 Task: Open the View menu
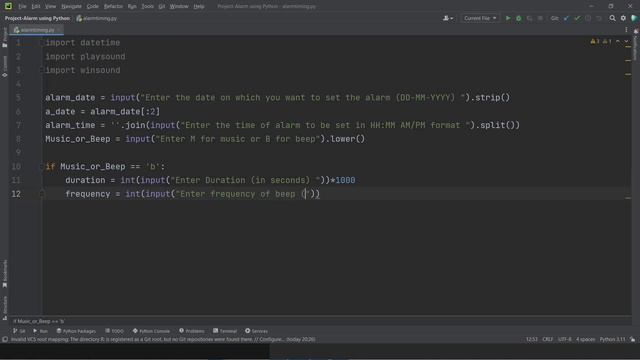[x=50, y=7]
